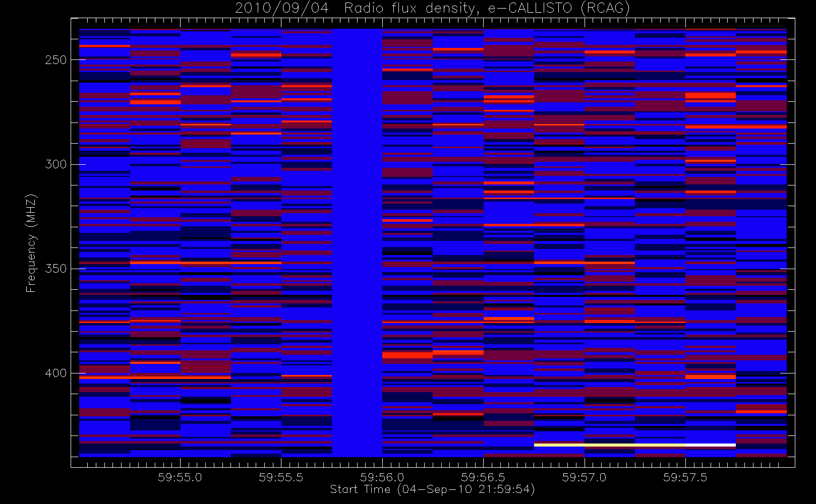Screen dimensions: 816x504
Task: Click the 400 frequency tick label
Action: [x=55, y=373]
